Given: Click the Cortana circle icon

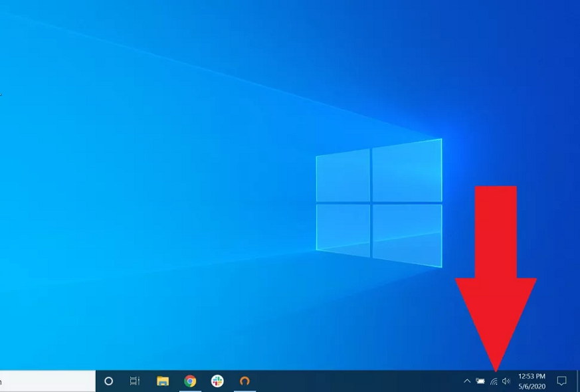Looking at the screenshot, I should tap(109, 381).
